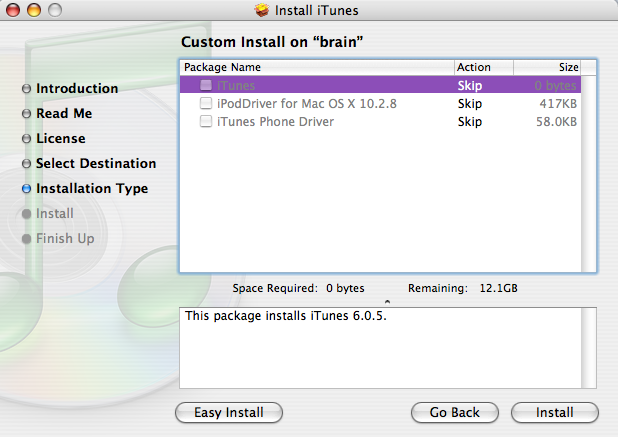
Task: Open Skip action for iPodDriver row
Action: click(x=470, y=104)
